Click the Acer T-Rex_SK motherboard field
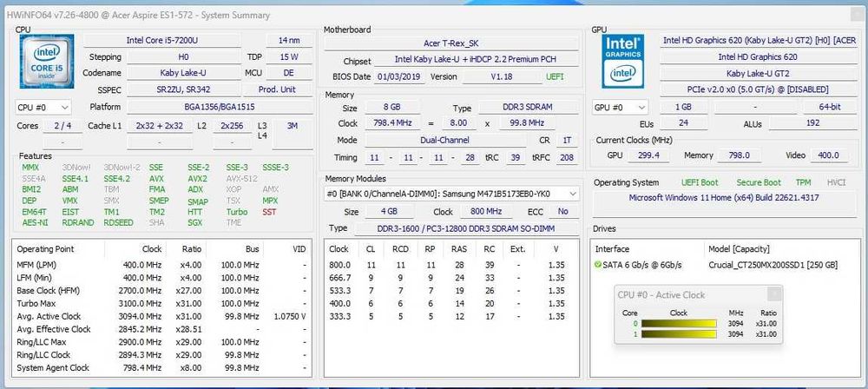Viewport: 868px width, 389px height. 451,43
